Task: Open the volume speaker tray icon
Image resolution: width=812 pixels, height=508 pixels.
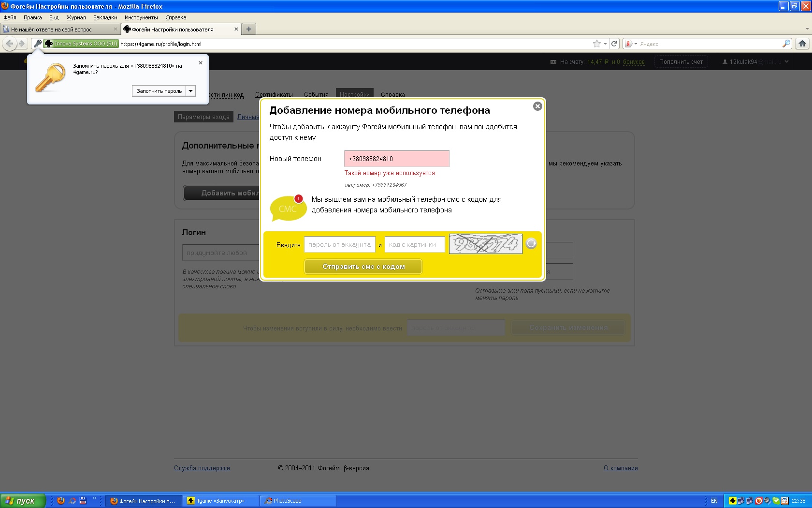Action: click(x=767, y=501)
